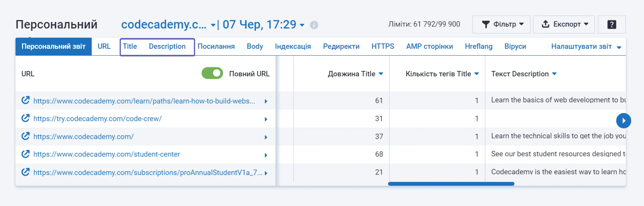Switch to the HTTPS tab
The width and height of the screenshot is (644, 206).
(382, 46)
